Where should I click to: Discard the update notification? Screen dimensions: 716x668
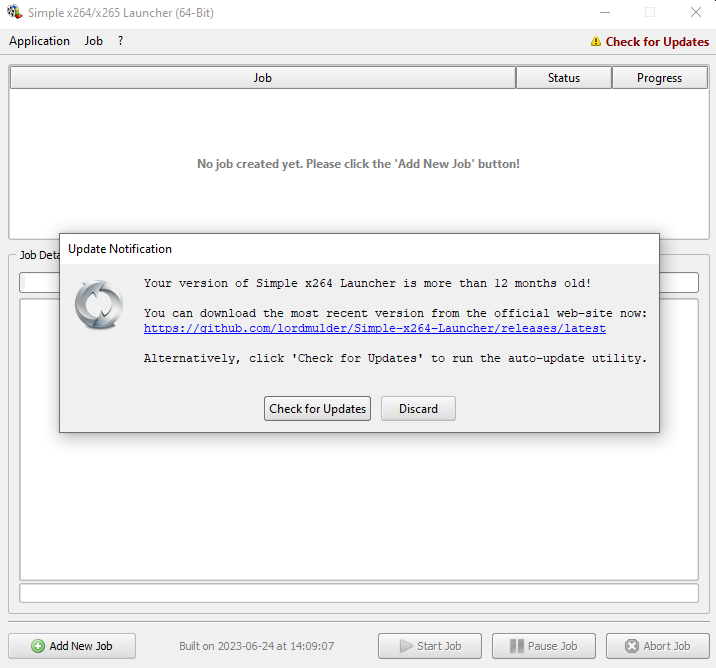[x=418, y=408]
